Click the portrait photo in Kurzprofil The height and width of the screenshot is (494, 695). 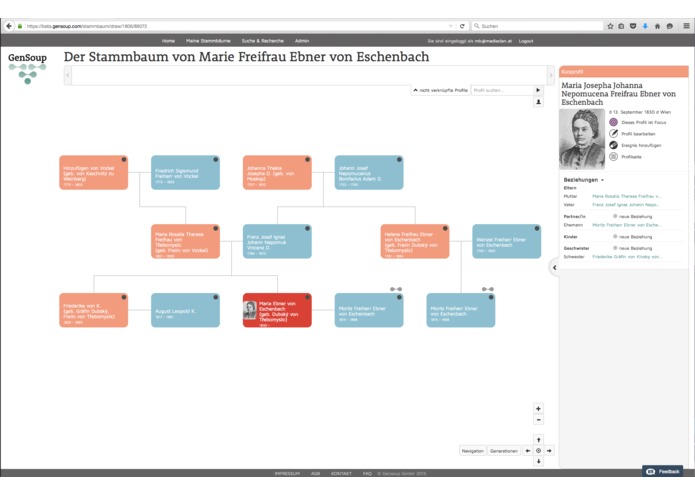(582, 139)
